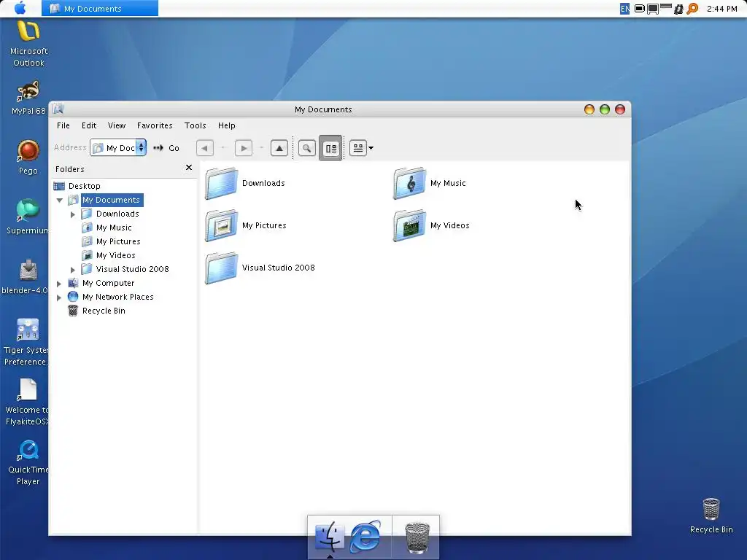Expand the My Computer tree node
747x560 pixels.
click(x=59, y=284)
